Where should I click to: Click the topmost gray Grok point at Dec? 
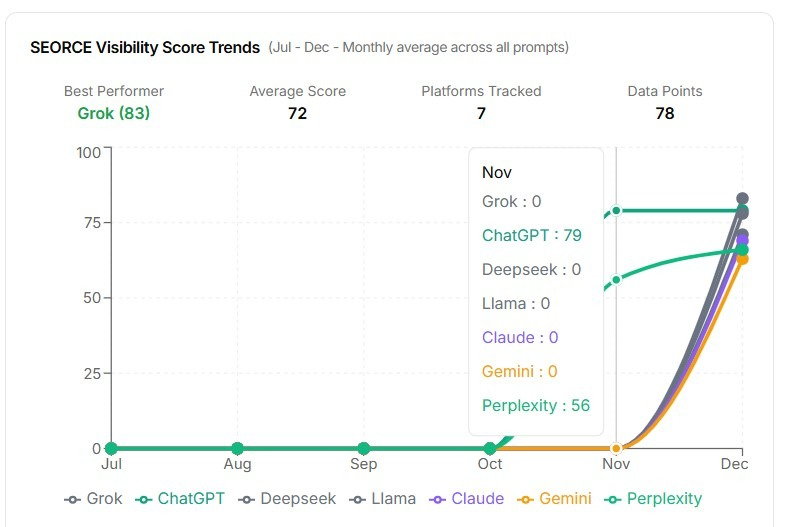tap(742, 199)
